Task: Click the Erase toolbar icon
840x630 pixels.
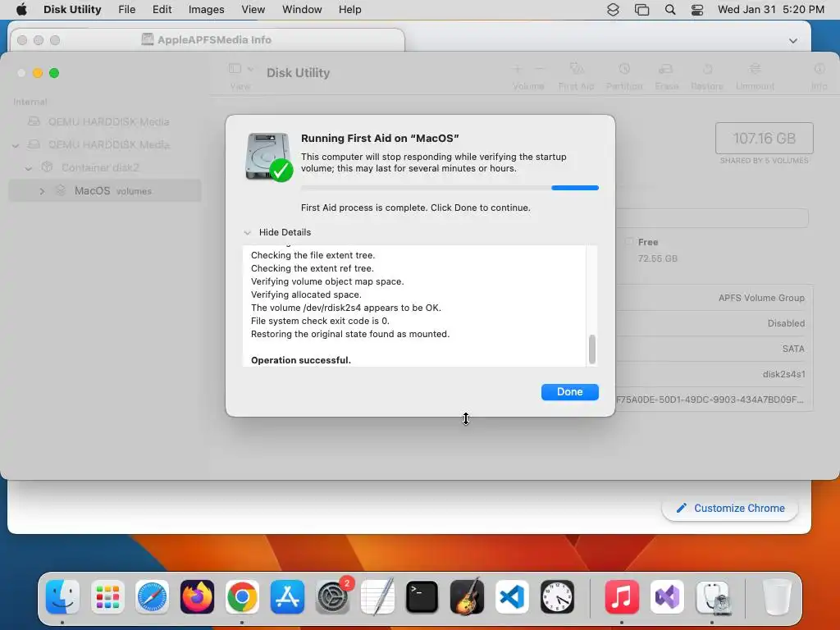Action: [x=666, y=69]
